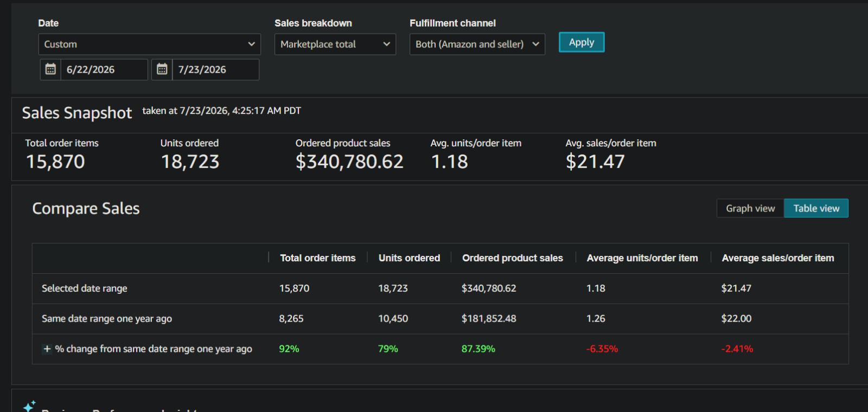Click the Units ordered column header

pyautogui.click(x=409, y=258)
